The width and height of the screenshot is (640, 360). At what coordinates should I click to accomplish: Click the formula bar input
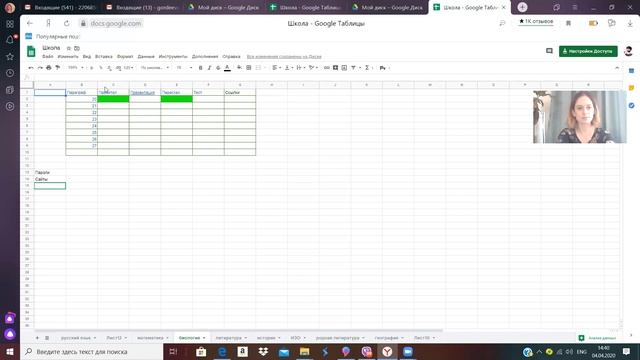[327, 77]
